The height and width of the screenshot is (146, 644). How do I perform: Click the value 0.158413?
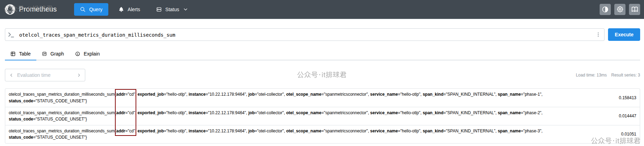point(627,98)
